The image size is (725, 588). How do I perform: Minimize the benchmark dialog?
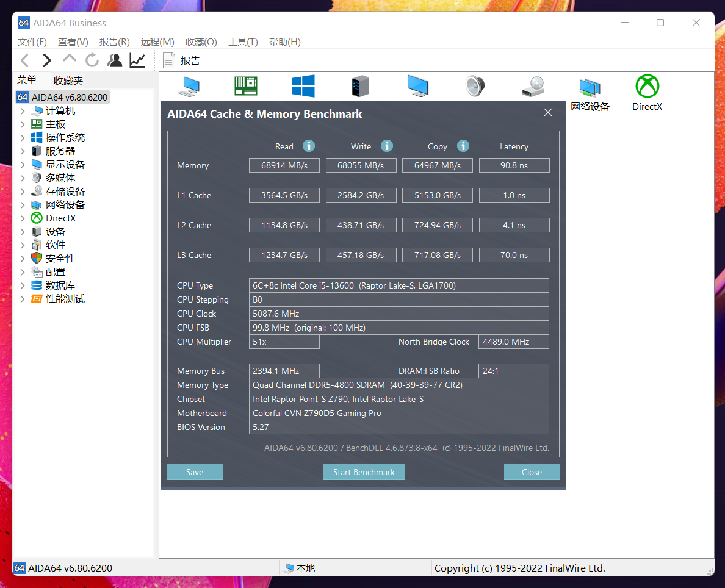[x=512, y=112]
